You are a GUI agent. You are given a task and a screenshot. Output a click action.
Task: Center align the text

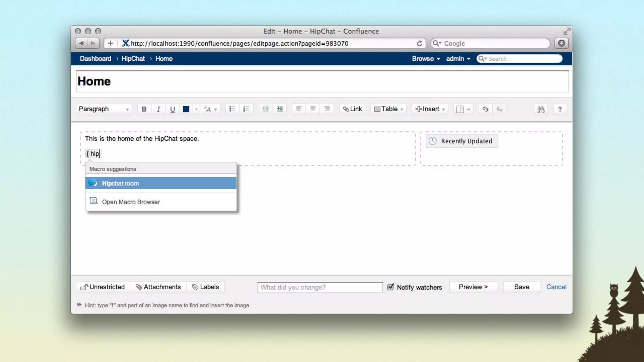313,109
